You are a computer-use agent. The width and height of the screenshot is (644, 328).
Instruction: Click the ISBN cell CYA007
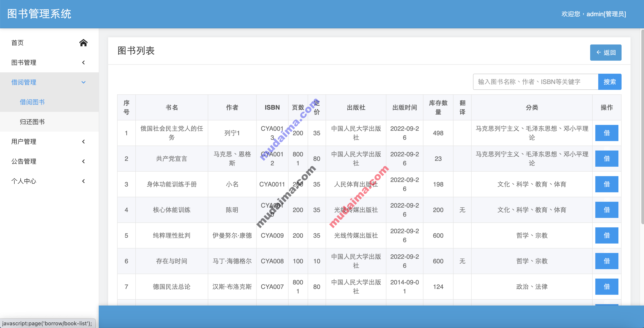tap(272, 287)
